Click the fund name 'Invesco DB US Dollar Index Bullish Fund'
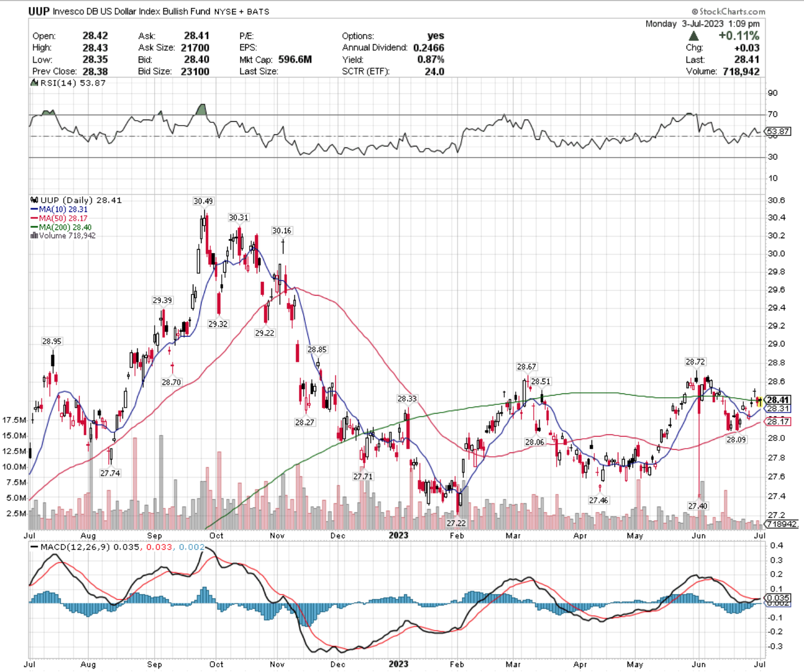 point(132,11)
